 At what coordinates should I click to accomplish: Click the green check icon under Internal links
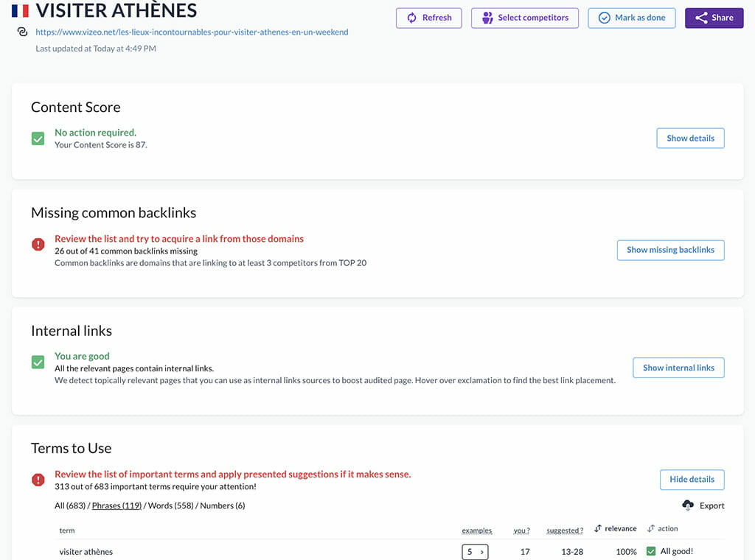[x=38, y=362]
